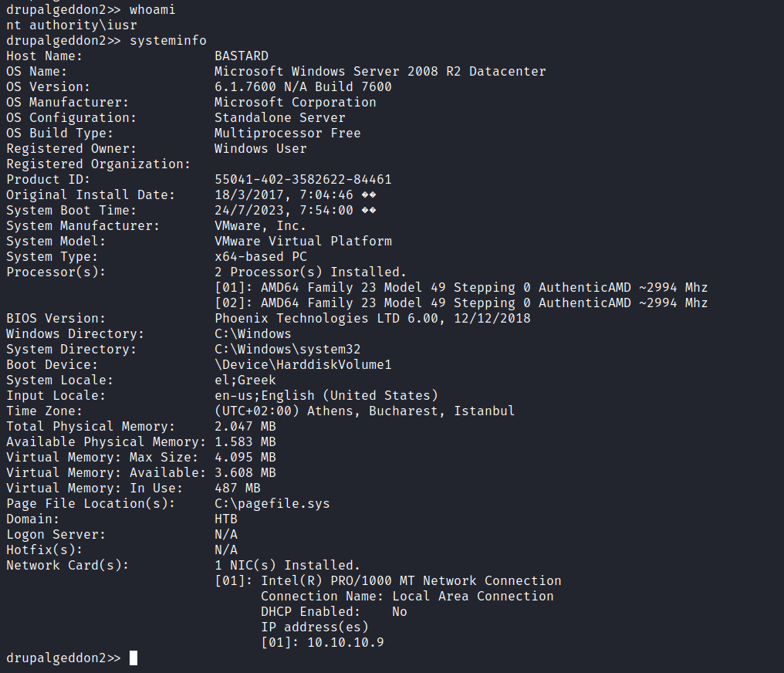Screen dimensions: 784x673
Task: Click the Intel(R) PRO/1000 MT Network Connection line
Action: pyautogui.click(x=411, y=580)
